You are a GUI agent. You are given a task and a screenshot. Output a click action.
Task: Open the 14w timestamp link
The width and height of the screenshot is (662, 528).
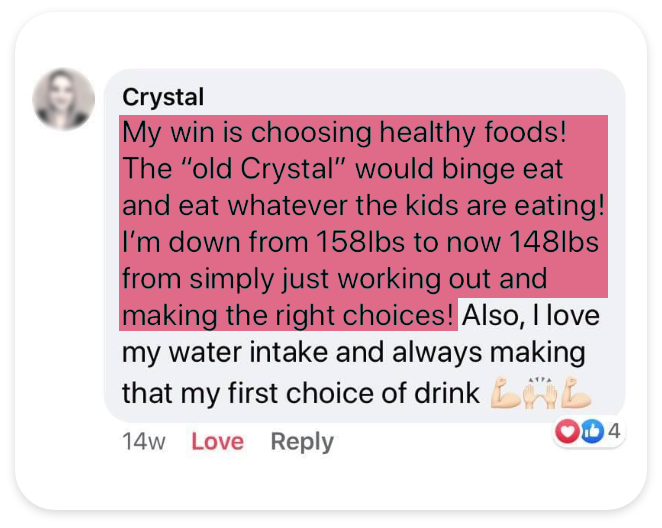click(x=144, y=441)
